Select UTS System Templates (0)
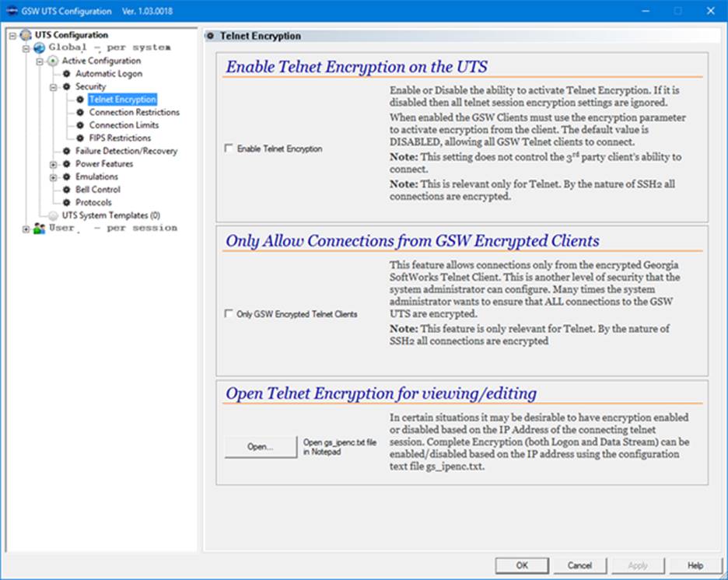This screenshot has width=728, height=580. 111,215
